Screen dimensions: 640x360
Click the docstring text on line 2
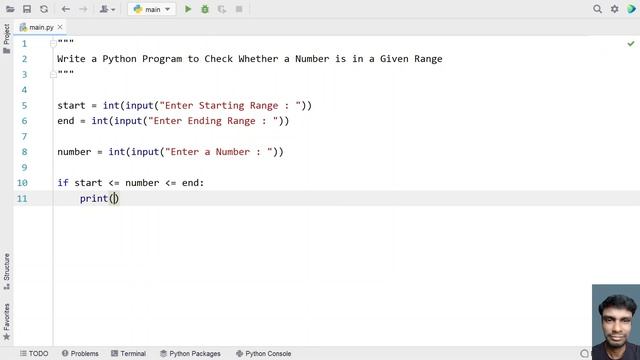click(250, 59)
